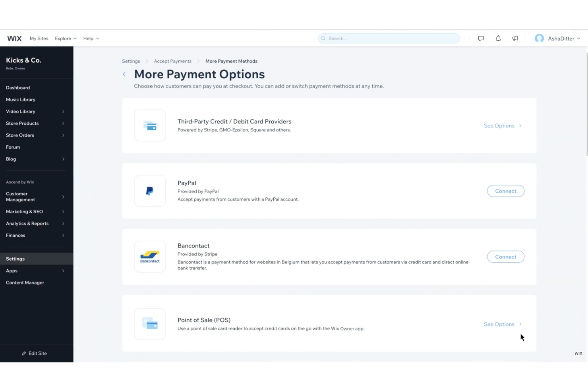Click the back arrow next to More Payment Options
The image size is (588, 392).
tap(124, 74)
